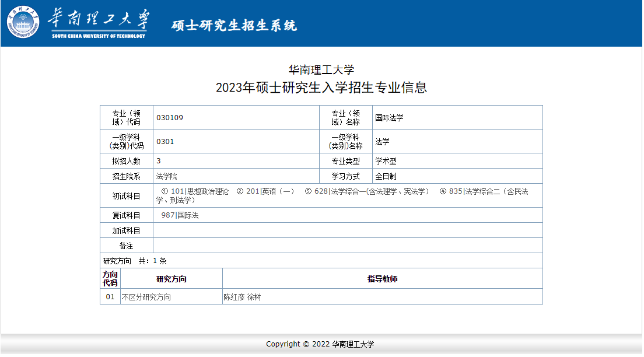Viewport: 644px width, 357px height.
Task: Click the 专业（领域）代码 label cell
Action: pos(127,117)
